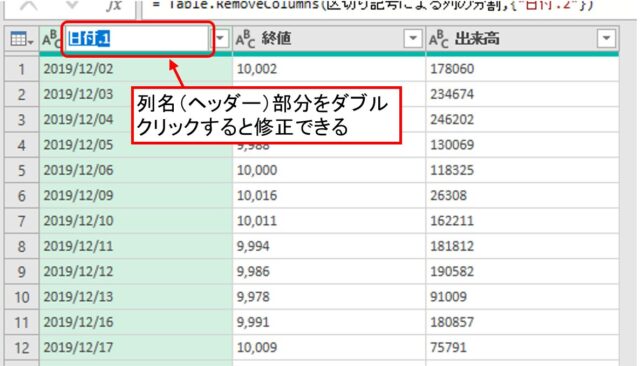Click the ABC data type icon for 終値
Screen dimensions: 640x366
coord(245,39)
